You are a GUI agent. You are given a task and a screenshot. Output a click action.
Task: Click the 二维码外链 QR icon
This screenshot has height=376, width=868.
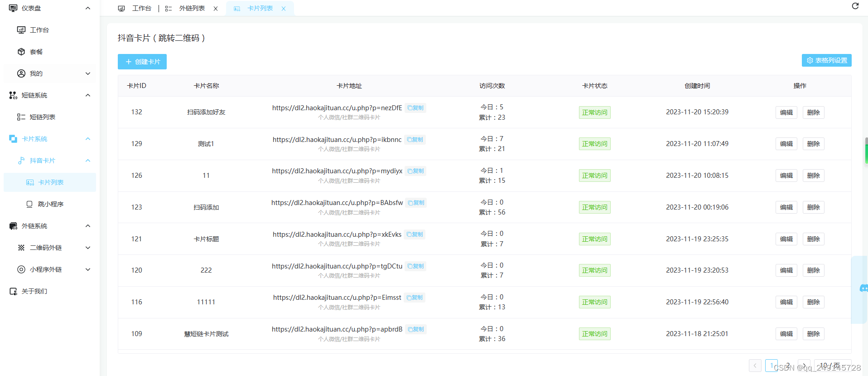[x=21, y=248]
